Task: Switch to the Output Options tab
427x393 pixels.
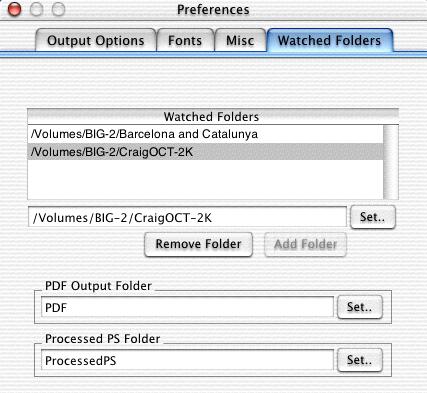Action: click(96, 40)
